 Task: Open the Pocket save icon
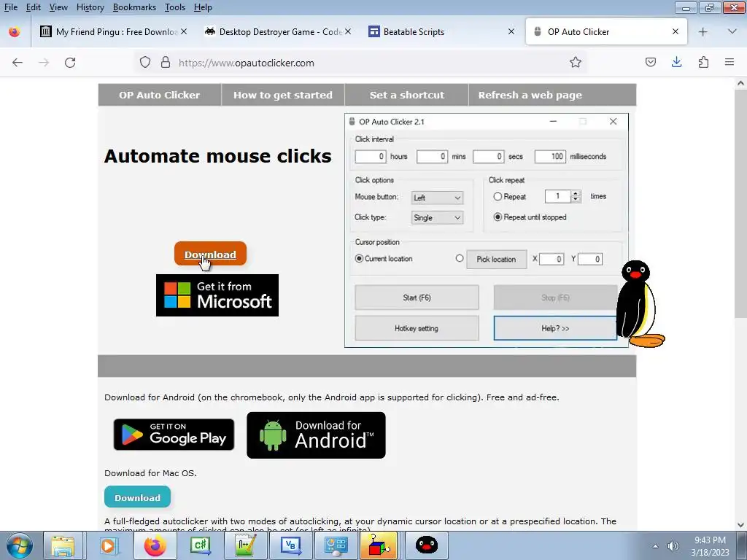point(651,63)
